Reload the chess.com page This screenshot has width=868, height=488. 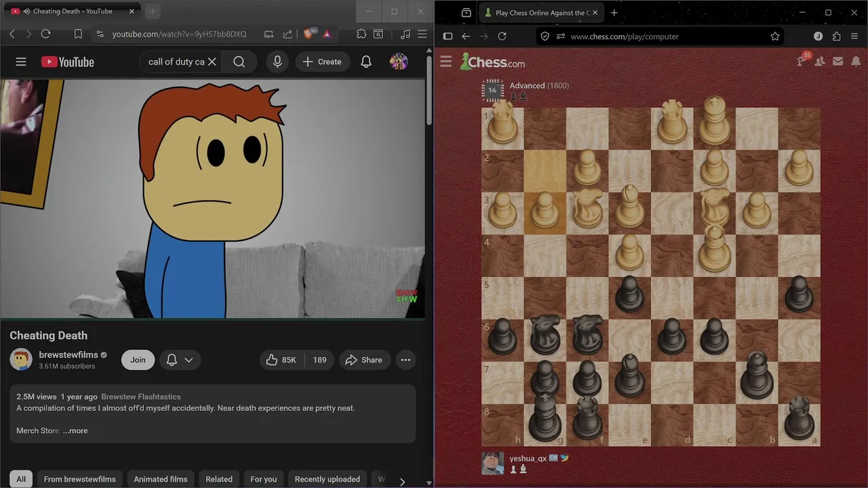tap(502, 37)
